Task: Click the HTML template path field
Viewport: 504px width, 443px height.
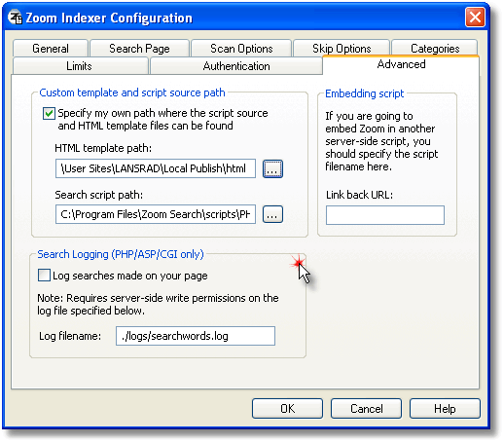Action: (156, 168)
